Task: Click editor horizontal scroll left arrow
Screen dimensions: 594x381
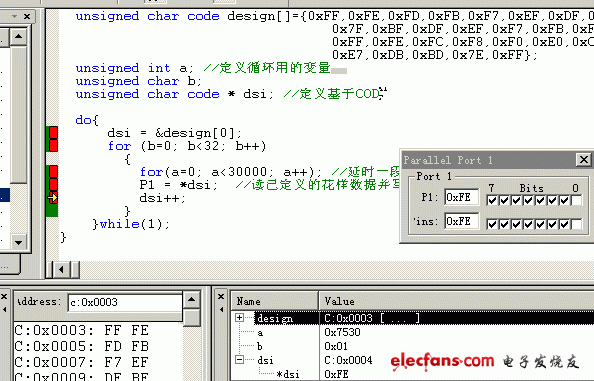Action: tap(61, 270)
